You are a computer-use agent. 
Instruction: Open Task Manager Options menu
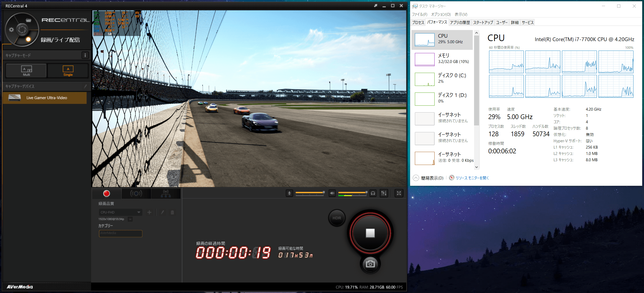coord(441,14)
